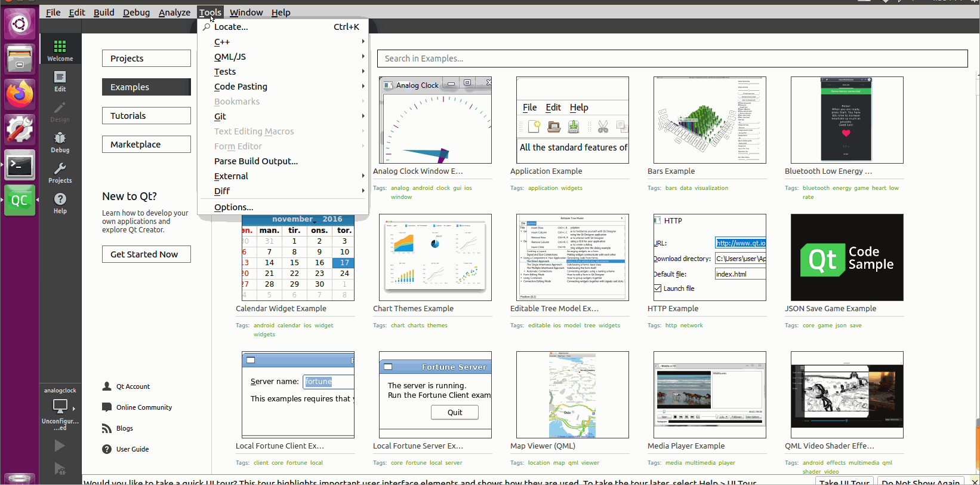Click the green Run play button
The height and width of the screenshot is (485, 980).
pos(59,446)
